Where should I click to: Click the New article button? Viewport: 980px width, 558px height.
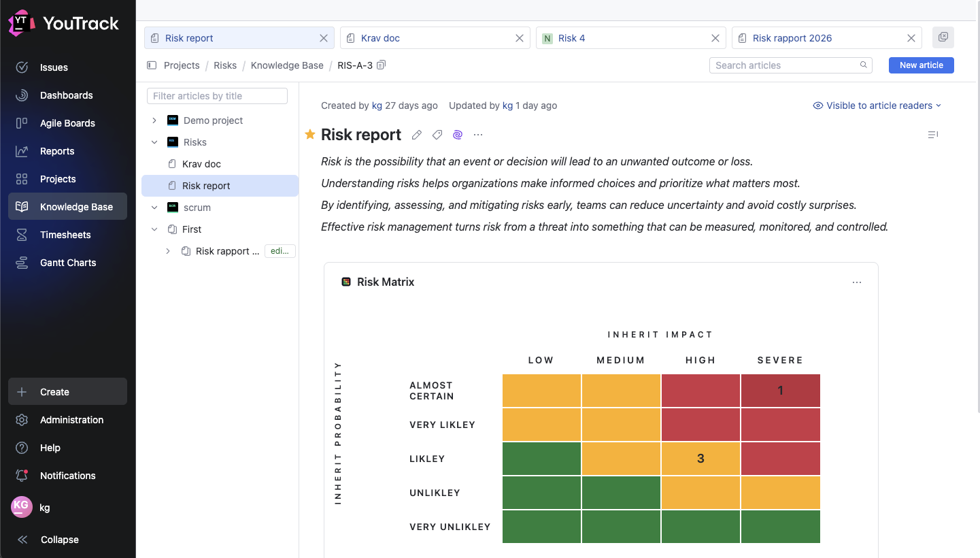(x=921, y=65)
